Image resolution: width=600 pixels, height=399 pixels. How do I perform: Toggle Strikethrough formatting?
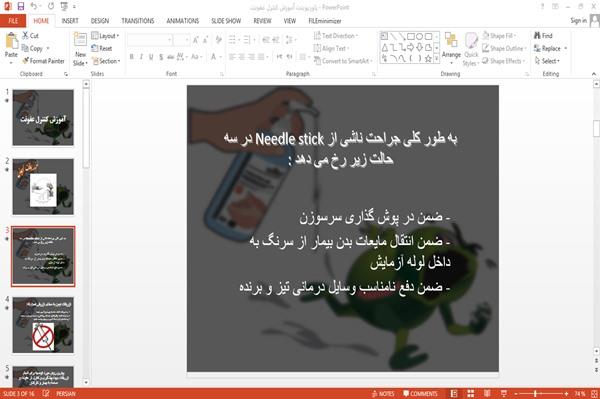171,57
